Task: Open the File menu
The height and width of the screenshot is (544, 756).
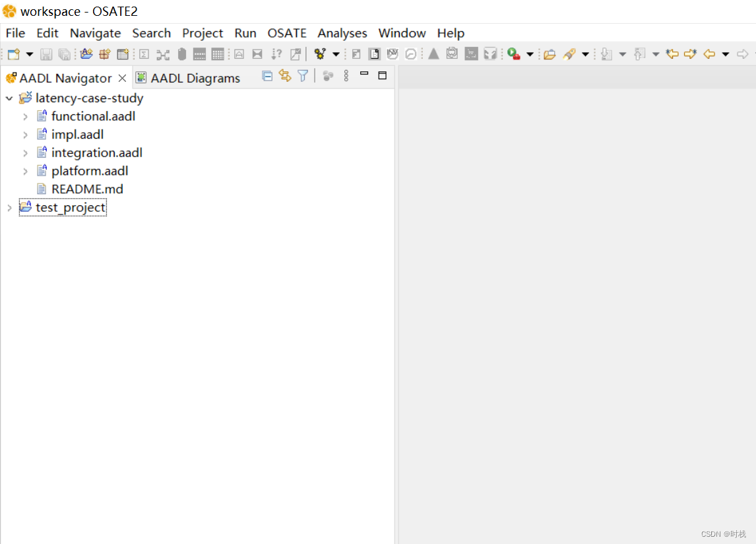Action: (x=15, y=33)
